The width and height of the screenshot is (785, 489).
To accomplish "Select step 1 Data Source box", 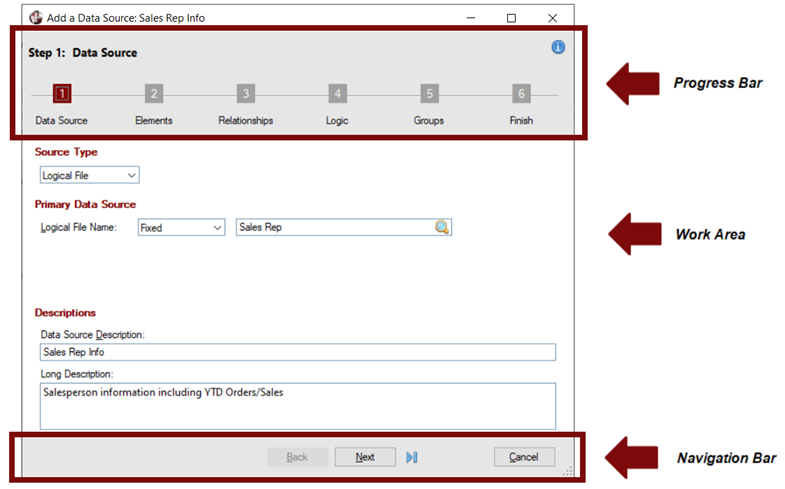I will (x=62, y=94).
